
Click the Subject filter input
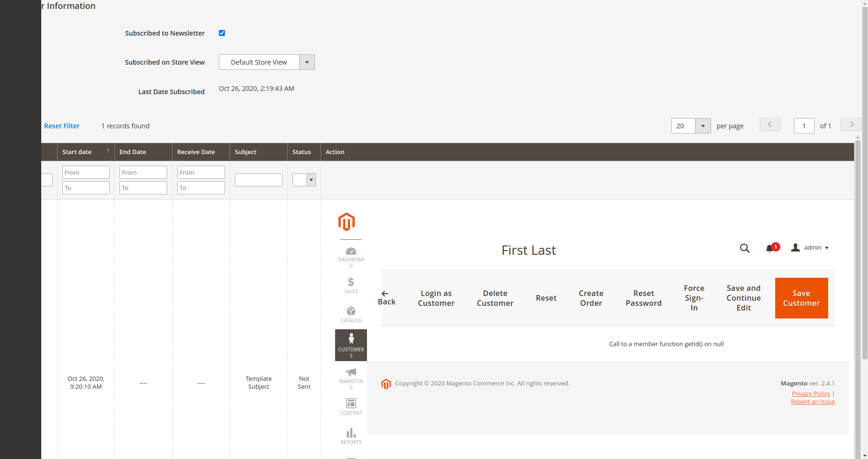point(259,180)
